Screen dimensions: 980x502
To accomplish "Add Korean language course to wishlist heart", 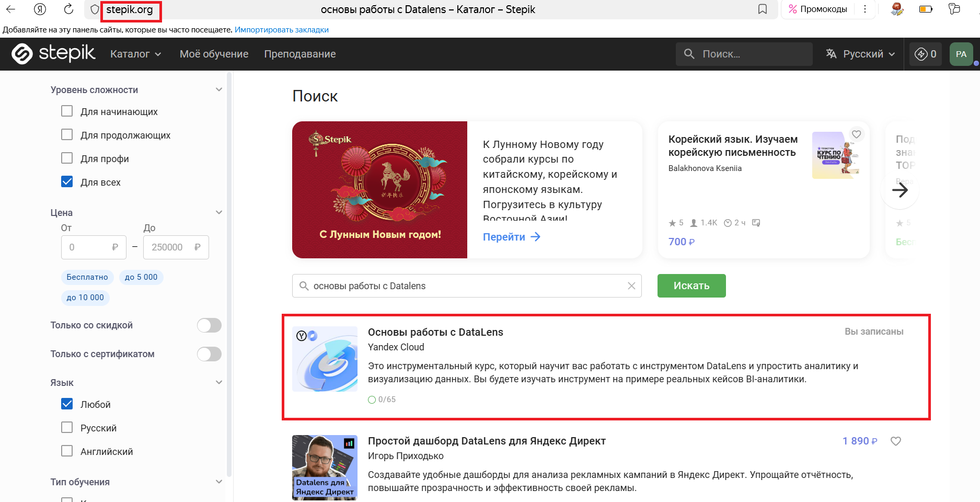I will [856, 134].
